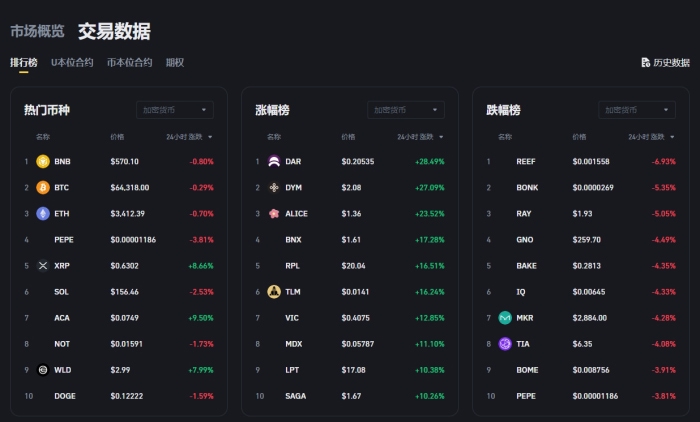Click the WLD coin icon
The height and width of the screenshot is (422, 700).
point(43,370)
